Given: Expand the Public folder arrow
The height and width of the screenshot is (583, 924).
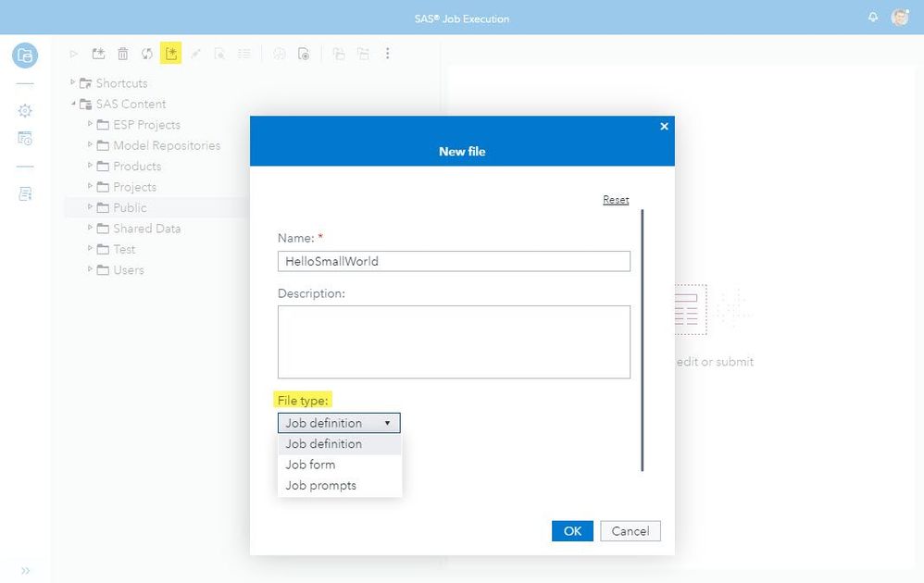Looking at the screenshot, I should coord(90,206).
